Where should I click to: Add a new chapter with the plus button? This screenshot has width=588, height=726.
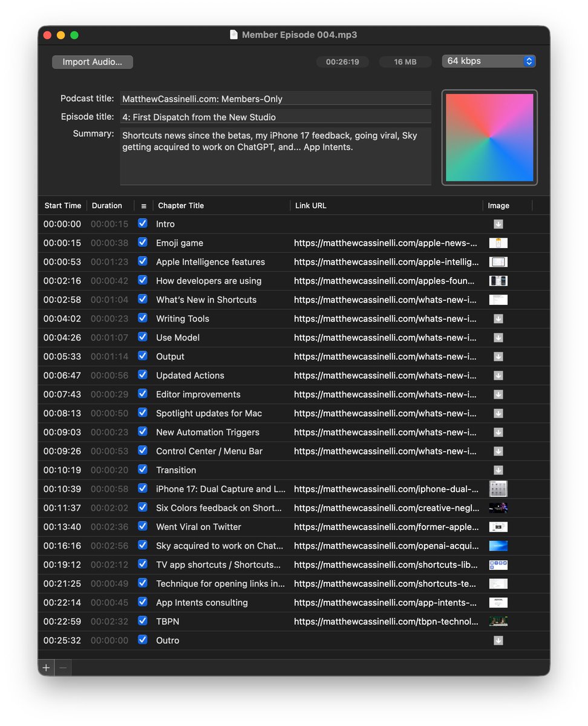(46, 667)
